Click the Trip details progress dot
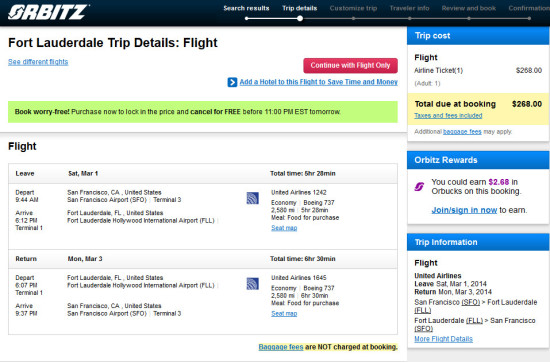Viewport: 550px width, 362px height. coord(300,18)
